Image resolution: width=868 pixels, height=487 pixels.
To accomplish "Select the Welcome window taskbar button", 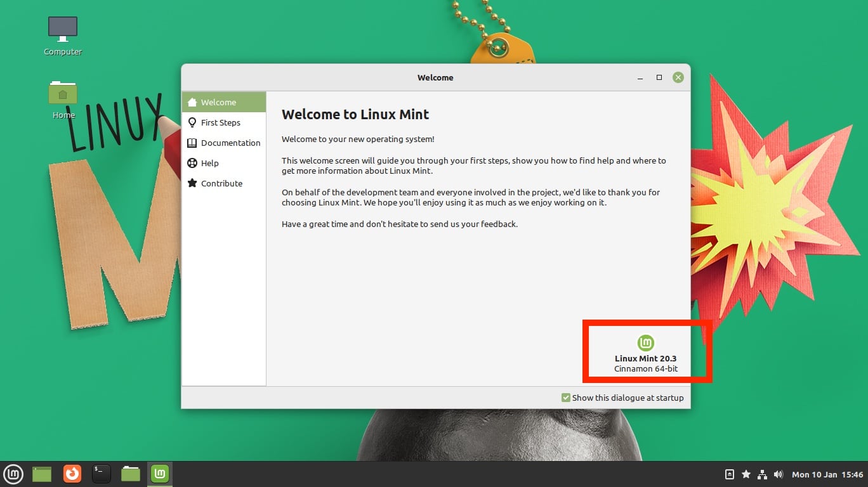I will click(160, 474).
